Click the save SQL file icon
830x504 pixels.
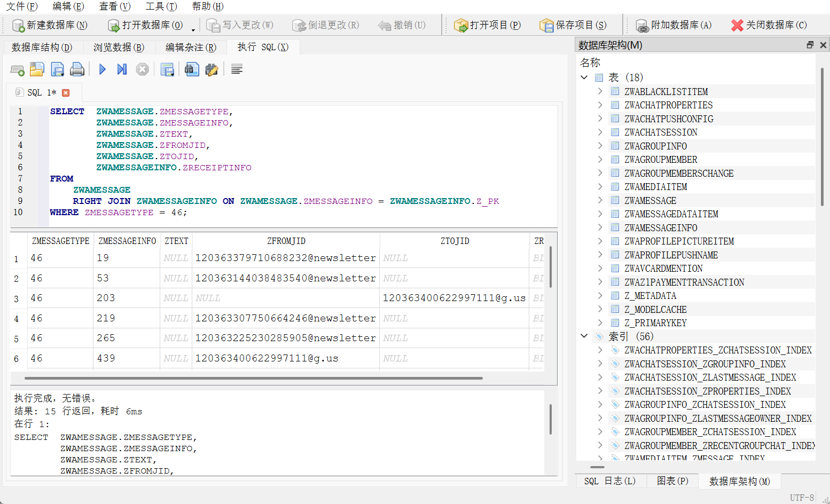click(57, 69)
